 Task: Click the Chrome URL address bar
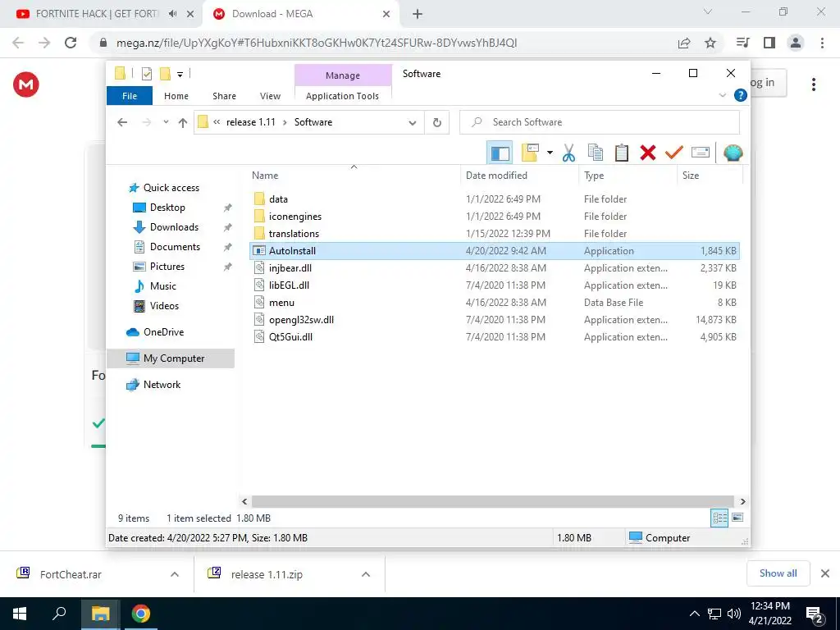tap(387, 43)
